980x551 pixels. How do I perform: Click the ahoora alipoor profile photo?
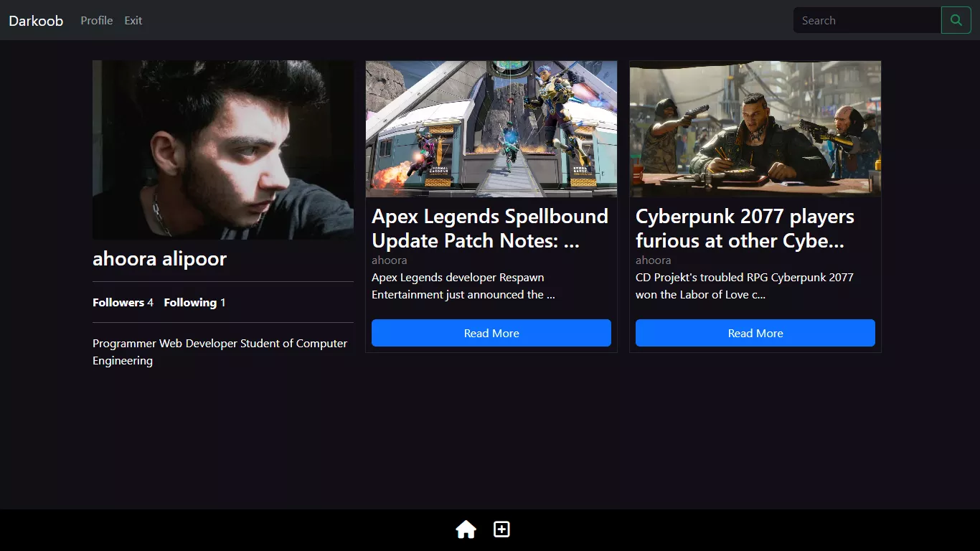[x=223, y=150]
